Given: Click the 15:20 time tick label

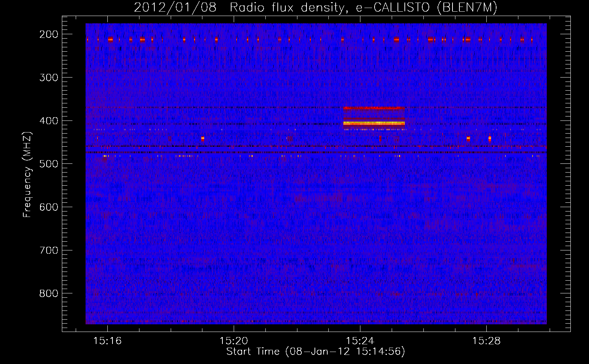Looking at the screenshot, I should (234, 341).
